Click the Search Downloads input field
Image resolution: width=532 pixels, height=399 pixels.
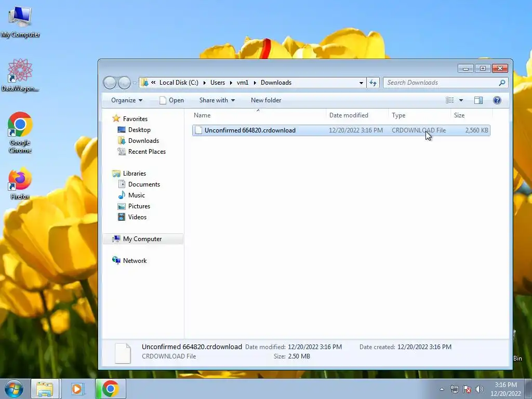pyautogui.click(x=441, y=83)
